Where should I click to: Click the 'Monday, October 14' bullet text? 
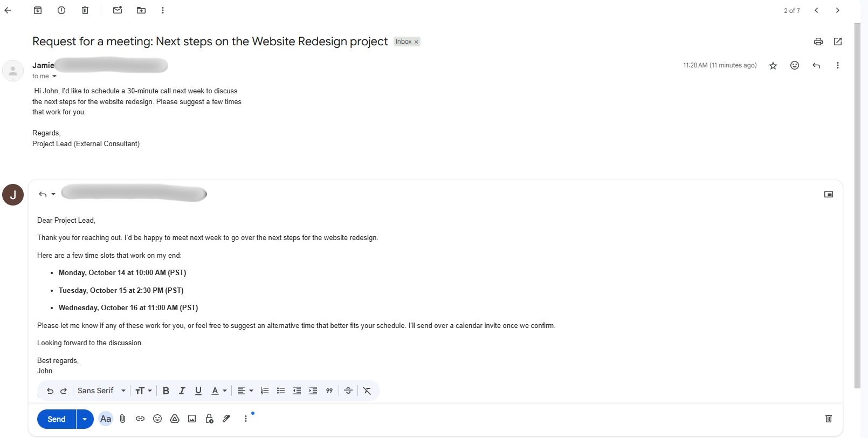(122, 273)
